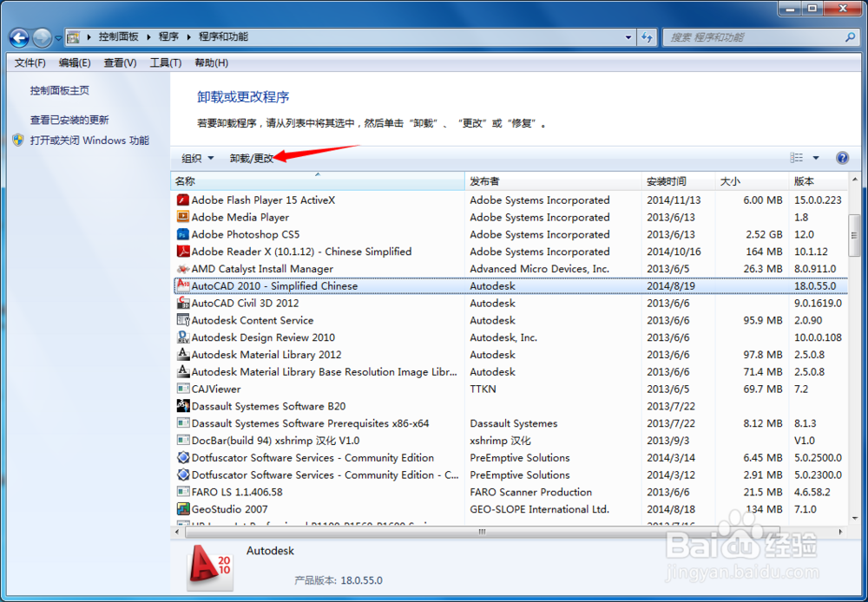Click the Adobe Media Player icon
The height and width of the screenshot is (602, 868).
point(182,217)
